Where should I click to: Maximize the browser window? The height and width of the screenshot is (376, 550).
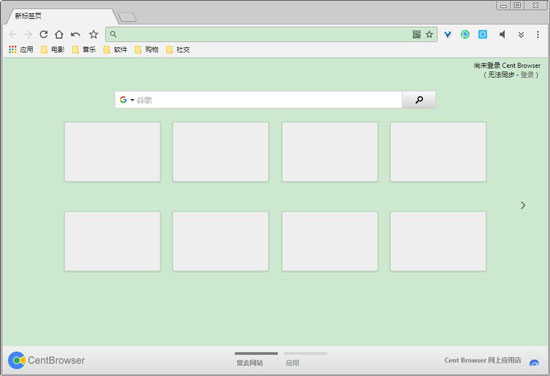pos(517,5)
